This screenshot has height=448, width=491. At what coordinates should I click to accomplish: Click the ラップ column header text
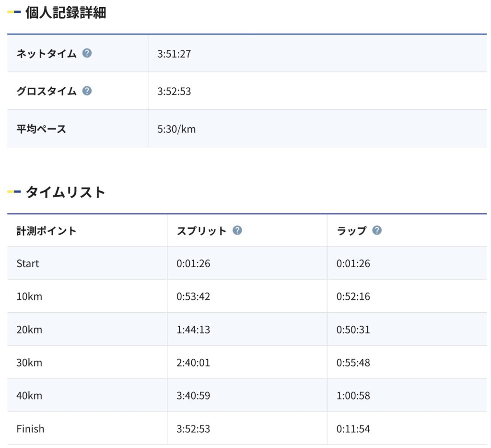[351, 231]
